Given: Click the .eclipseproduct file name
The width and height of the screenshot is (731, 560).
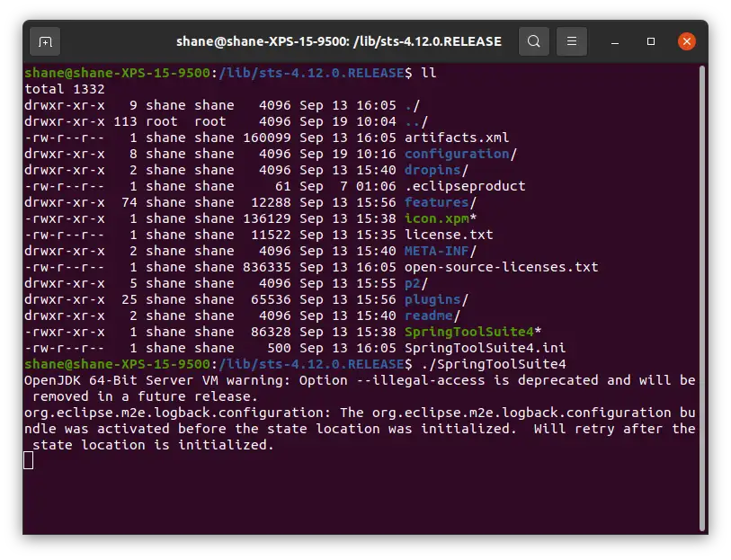Looking at the screenshot, I should coord(465,186).
